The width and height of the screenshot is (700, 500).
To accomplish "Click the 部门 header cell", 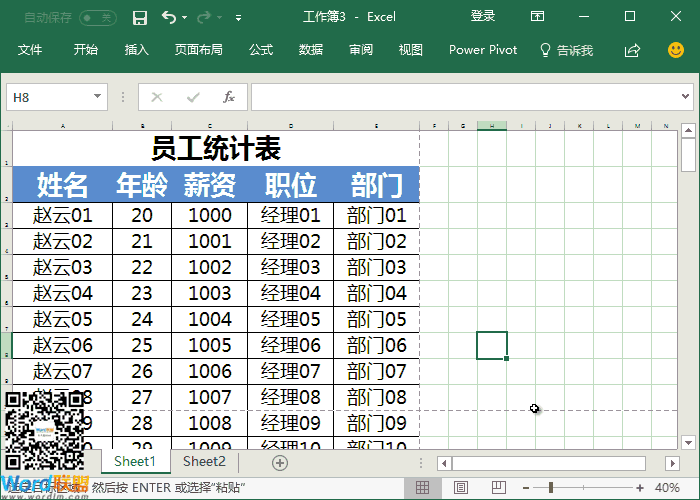I will tap(376, 184).
